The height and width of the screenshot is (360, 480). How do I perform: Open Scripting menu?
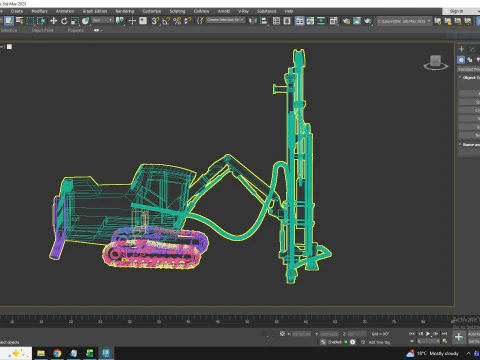click(177, 11)
